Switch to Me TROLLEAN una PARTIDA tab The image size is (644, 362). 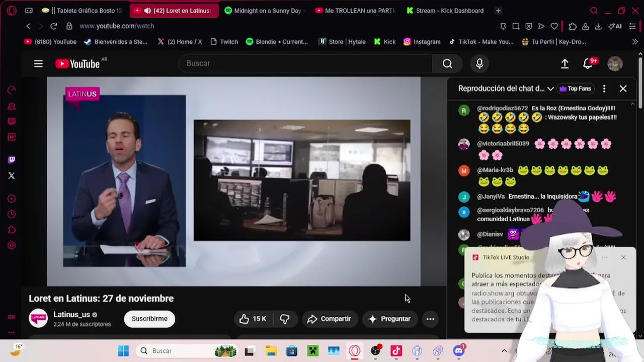coord(355,11)
